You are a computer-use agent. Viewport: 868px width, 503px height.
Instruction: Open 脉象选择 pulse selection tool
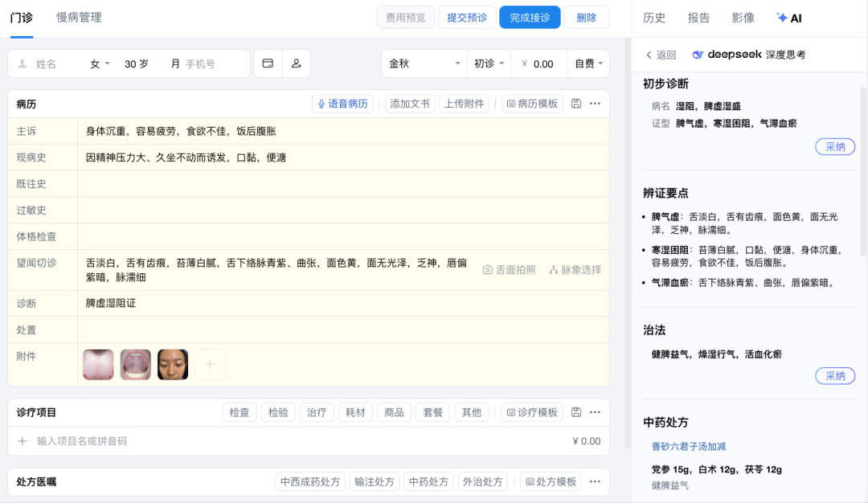(574, 271)
